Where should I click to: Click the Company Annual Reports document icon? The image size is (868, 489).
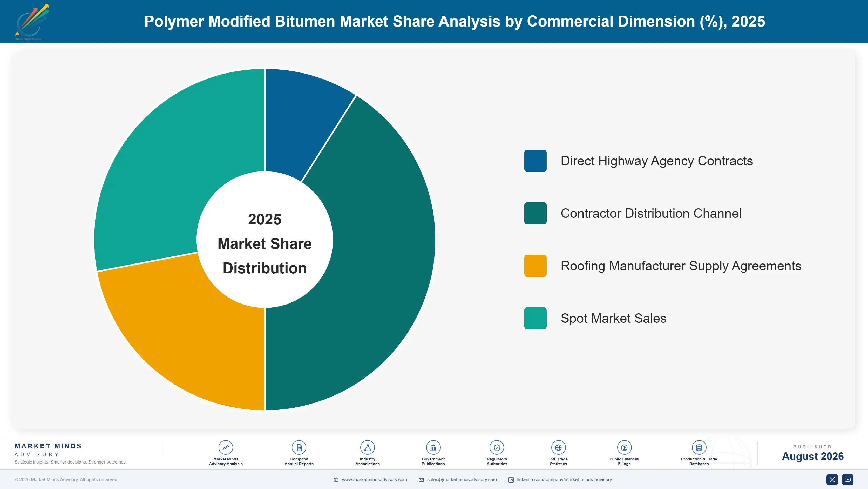299,447
